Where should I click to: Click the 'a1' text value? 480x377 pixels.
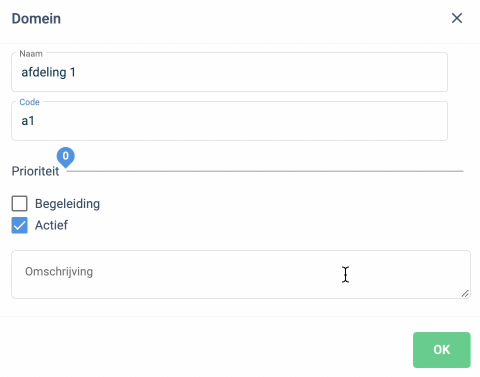click(x=28, y=121)
